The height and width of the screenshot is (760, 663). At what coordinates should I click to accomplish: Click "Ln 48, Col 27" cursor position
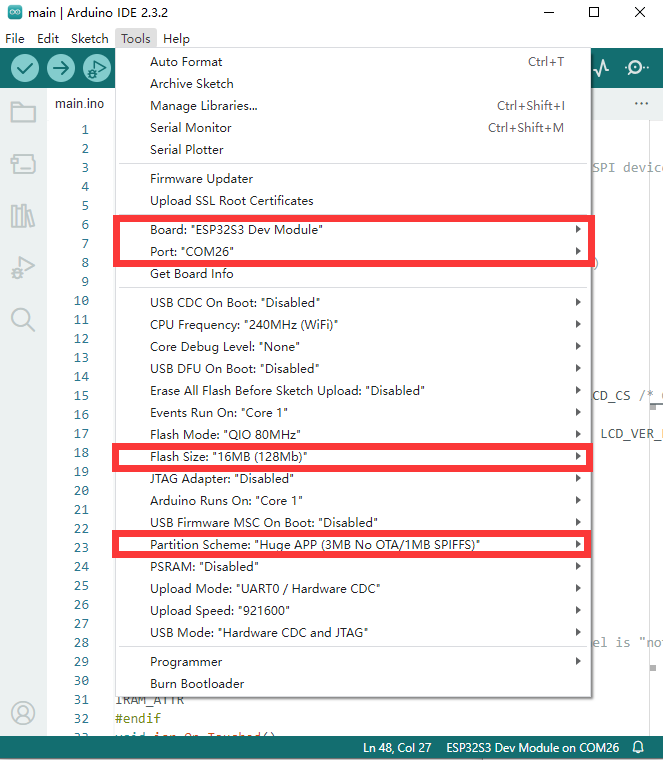(x=397, y=747)
